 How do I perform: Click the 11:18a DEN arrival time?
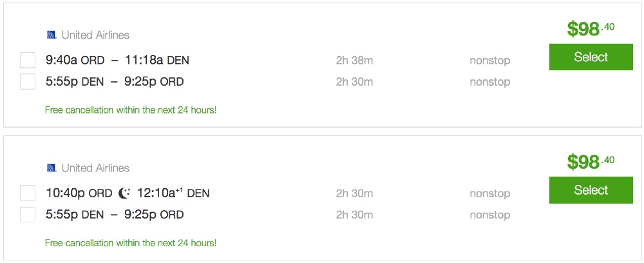(x=157, y=61)
